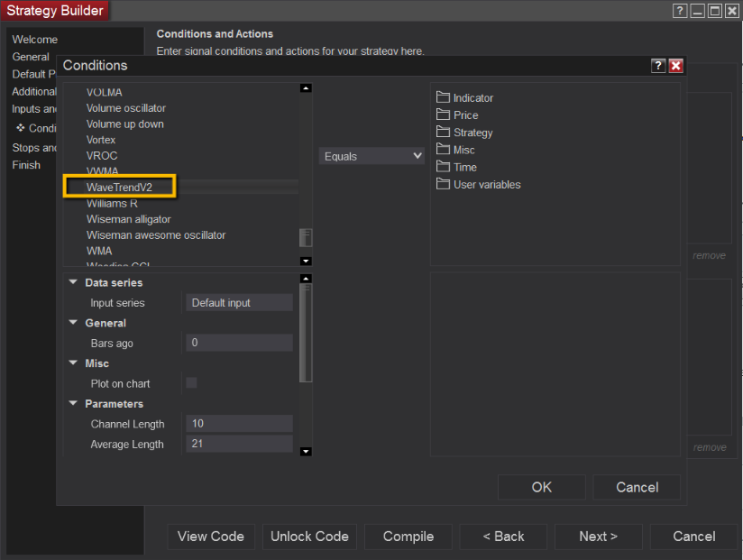Click the Time folder icon
Viewport: 743px width, 560px height.
[x=443, y=167]
